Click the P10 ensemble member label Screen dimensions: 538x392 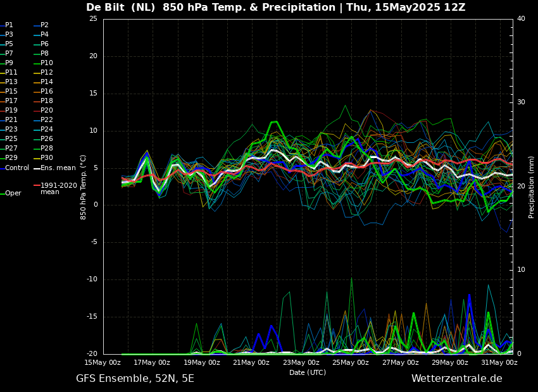(x=47, y=63)
